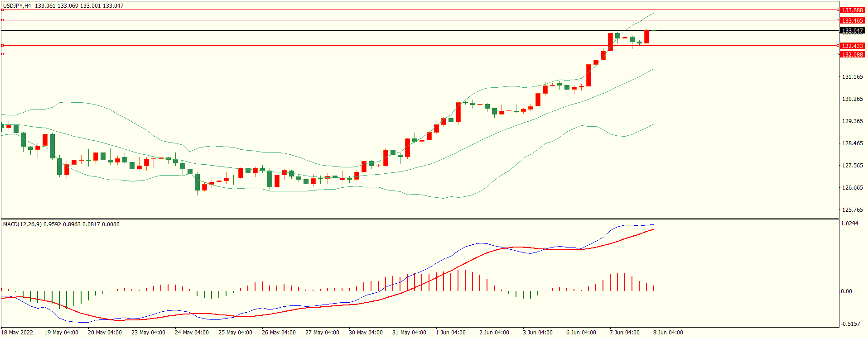
Task: Click the 128.465 price axis label
Action: click(852, 143)
